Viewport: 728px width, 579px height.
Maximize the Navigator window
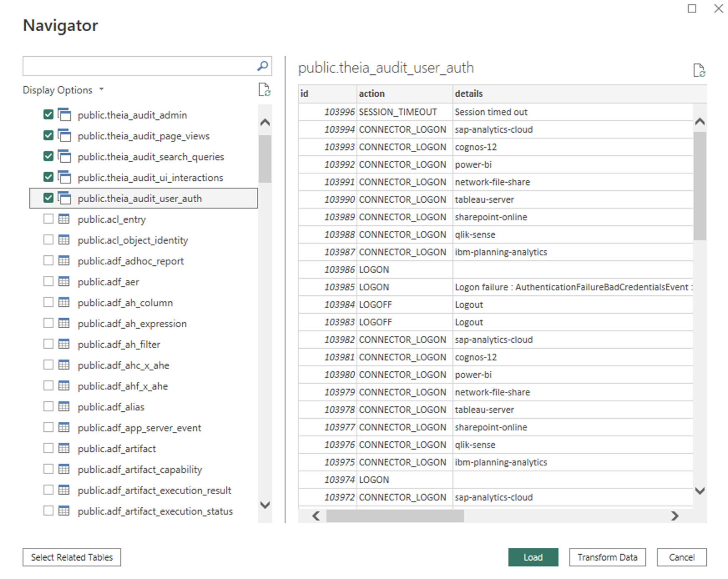click(x=692, y=8)
